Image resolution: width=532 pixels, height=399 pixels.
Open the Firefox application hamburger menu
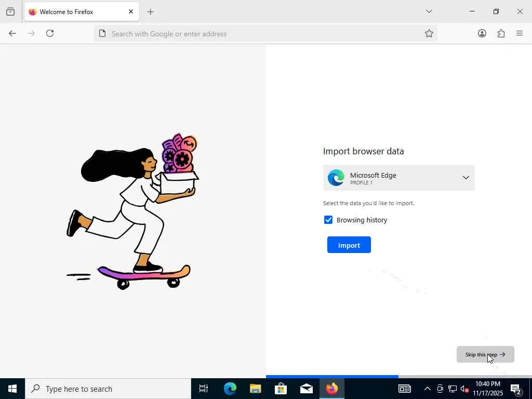click(x=520, y=33)
